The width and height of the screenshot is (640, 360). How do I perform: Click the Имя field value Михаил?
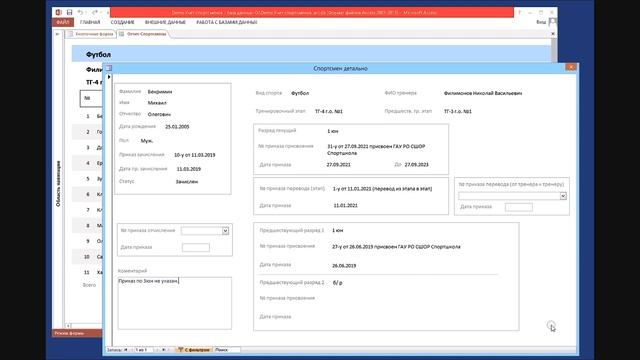(x=157, y=103)
